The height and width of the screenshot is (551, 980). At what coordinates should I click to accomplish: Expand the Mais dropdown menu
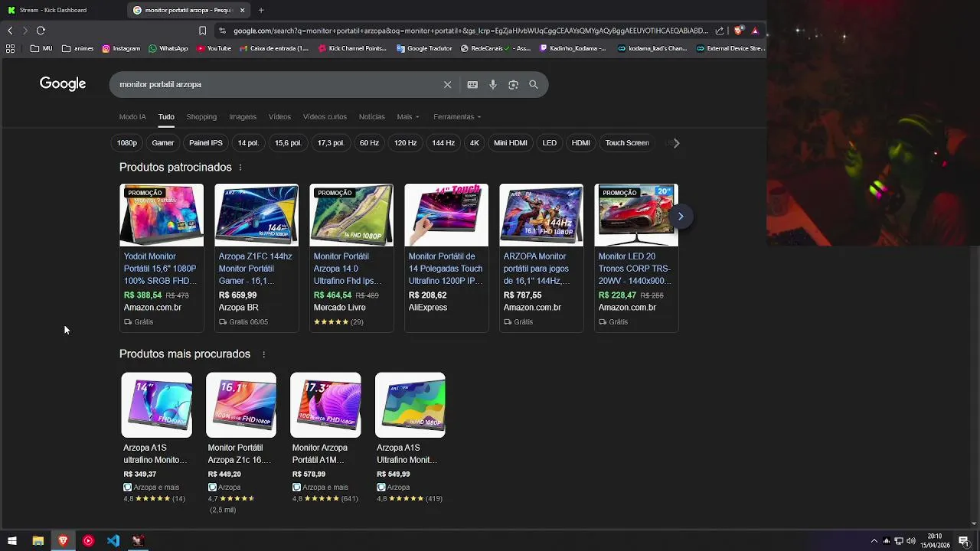tap(408, 117)
